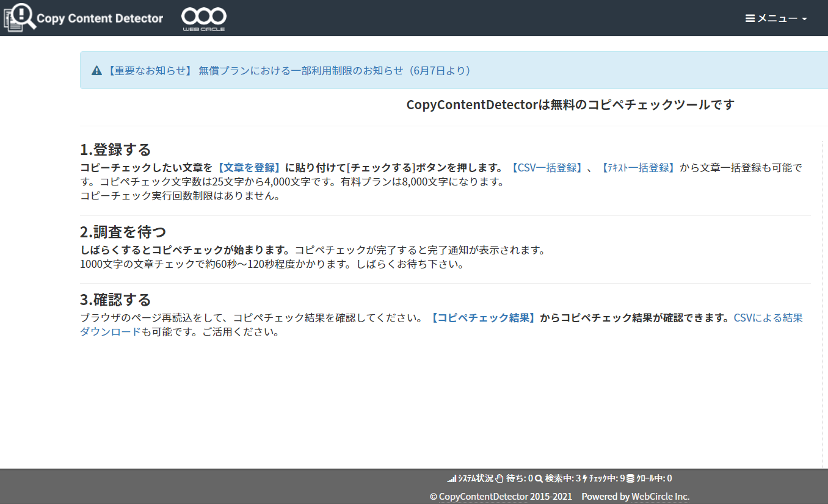
Task: Click the lightning bolt icon next to ﾁｪｯｸ中
Action: 585,479
